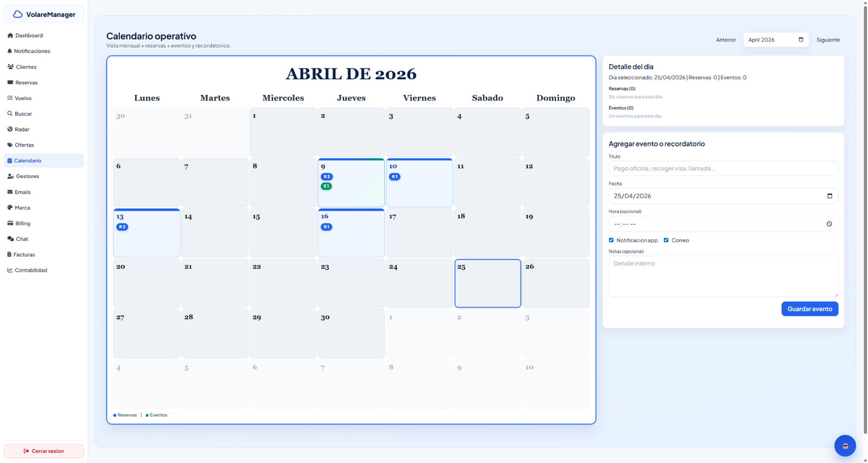
Task: Click the R1 badge on day 10
Action: pos(394,176)
